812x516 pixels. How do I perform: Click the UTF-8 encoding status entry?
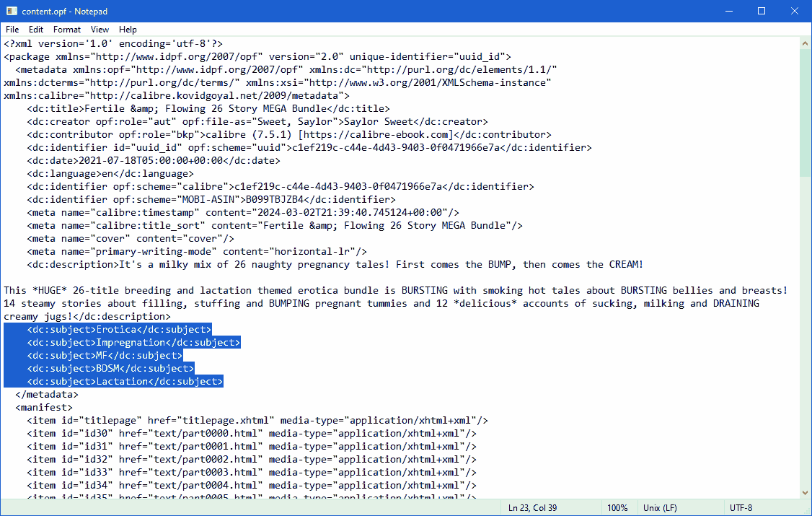[x=741, y=508]
